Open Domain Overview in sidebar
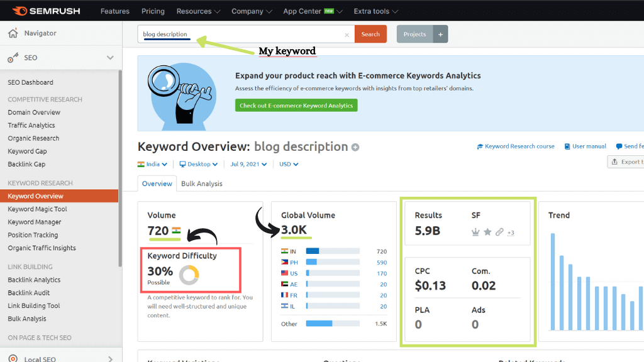This screenshot has width=644, height=362. [34, 112]
